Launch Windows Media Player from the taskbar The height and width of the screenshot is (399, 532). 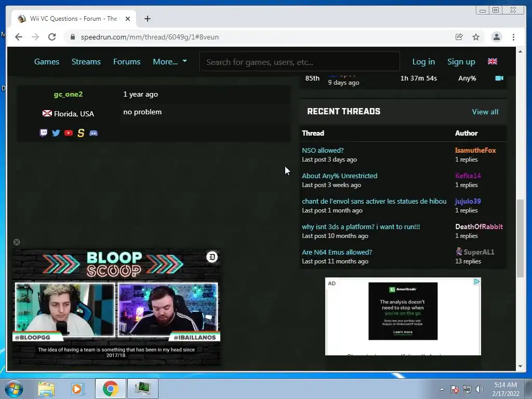coord(77,389)
